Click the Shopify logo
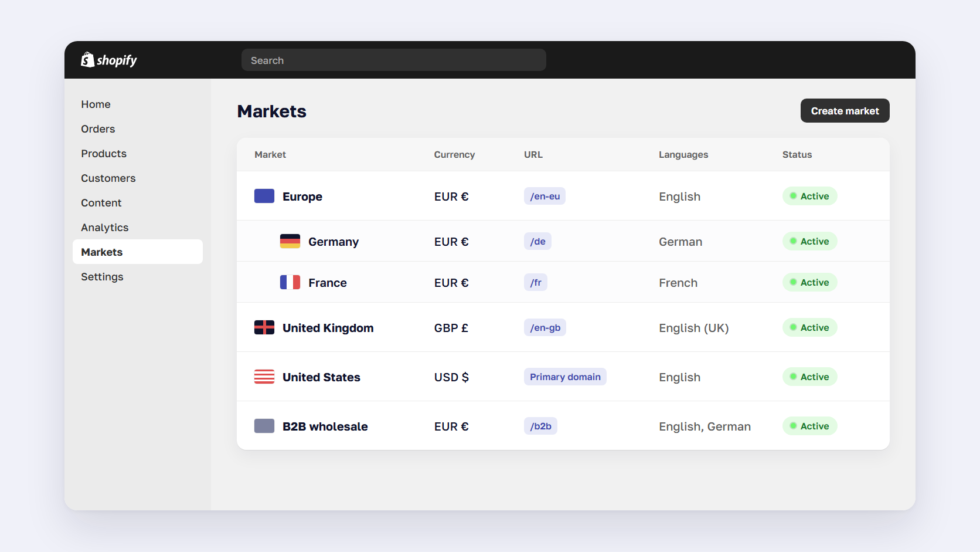This screenshot has height=552, width=980. (x=109, y=60)
